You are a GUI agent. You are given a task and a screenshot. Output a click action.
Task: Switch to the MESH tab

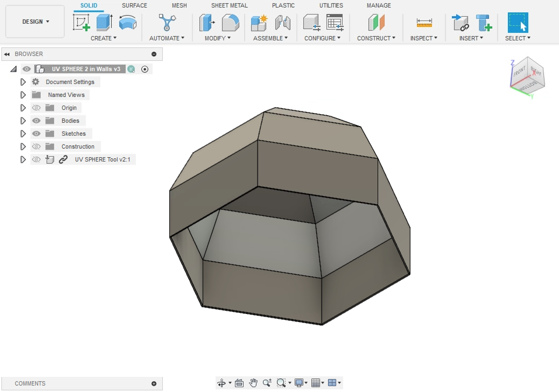pos(179,5)
